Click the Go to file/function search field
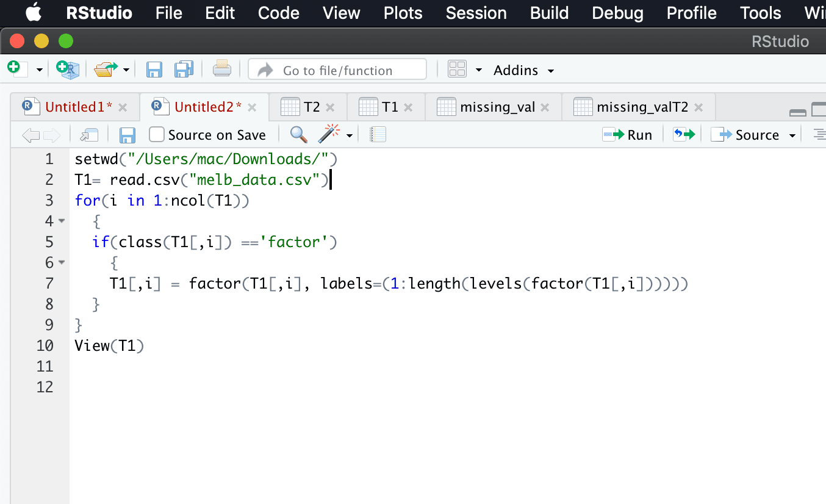Screen dimensions: 826x504 (x=337, y=70)
